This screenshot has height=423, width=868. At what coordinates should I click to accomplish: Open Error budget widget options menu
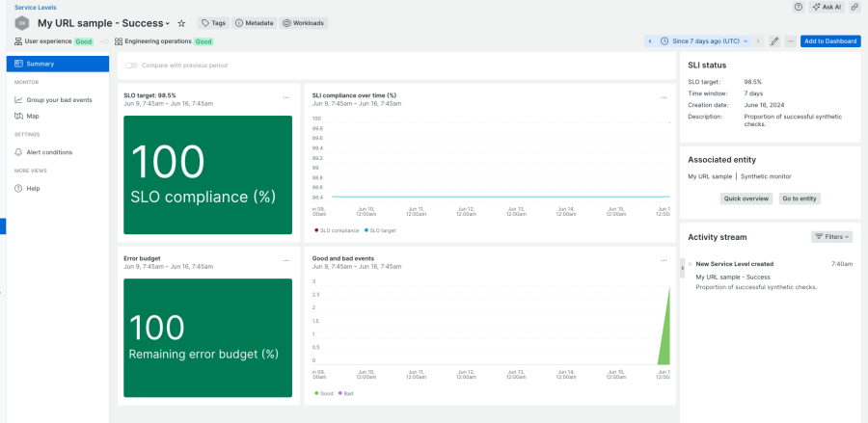point(285,259)
